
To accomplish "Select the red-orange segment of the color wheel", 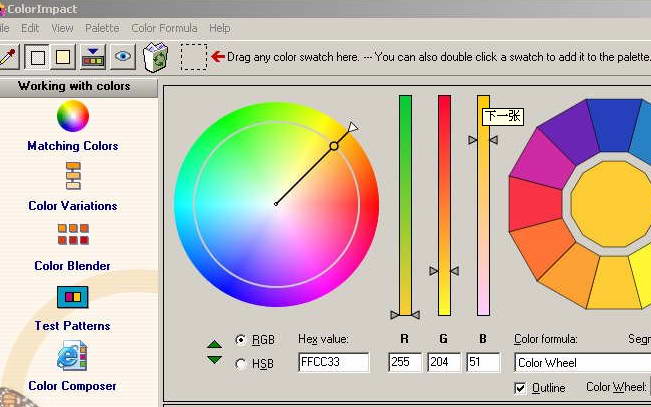I will 540,249.
